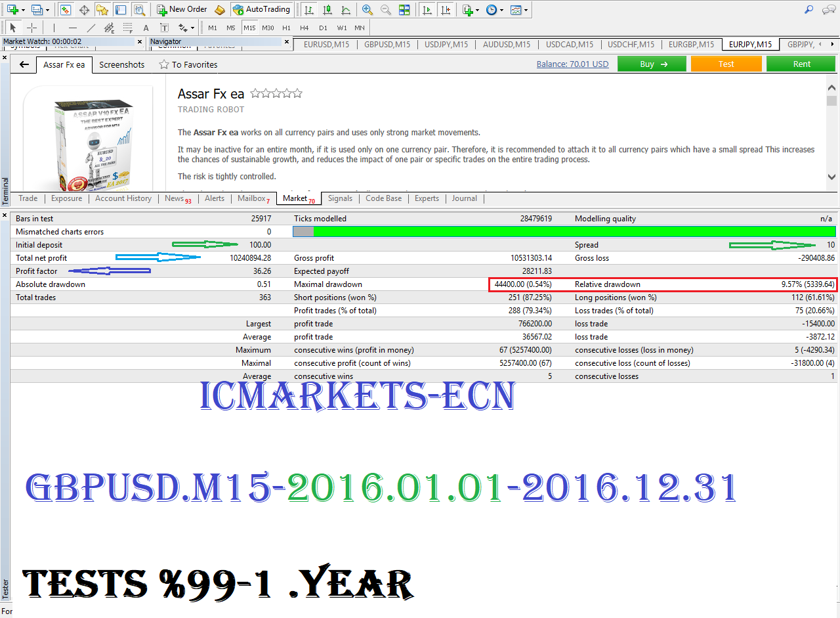Select the Cursor arrow tool
Screen dimensions: 840x618
point(13,28)
